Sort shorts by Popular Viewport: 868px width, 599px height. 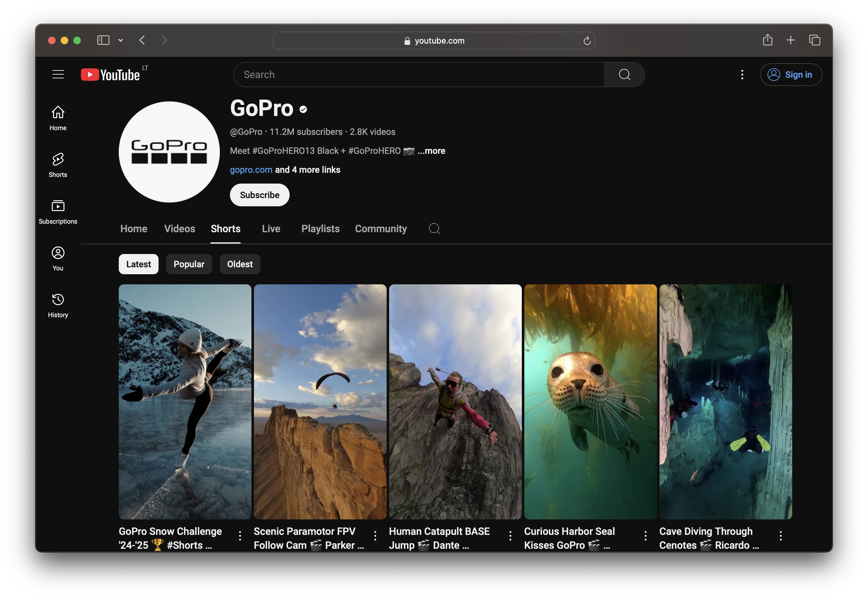(189, 264)
